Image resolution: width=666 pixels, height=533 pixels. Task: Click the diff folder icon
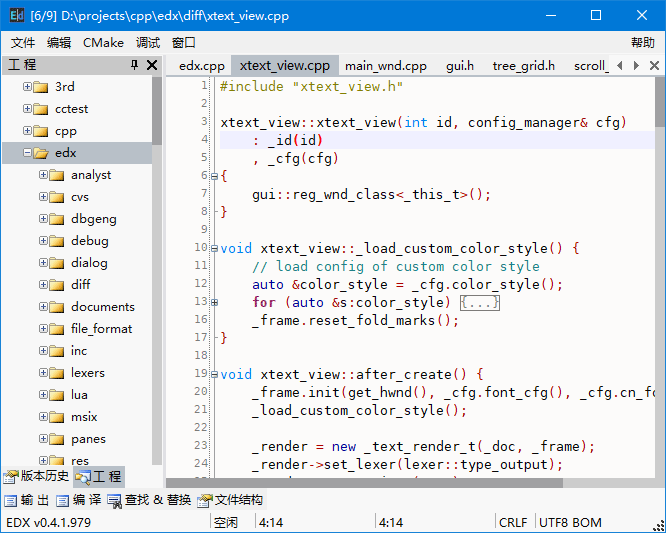[x=56, y=285]
